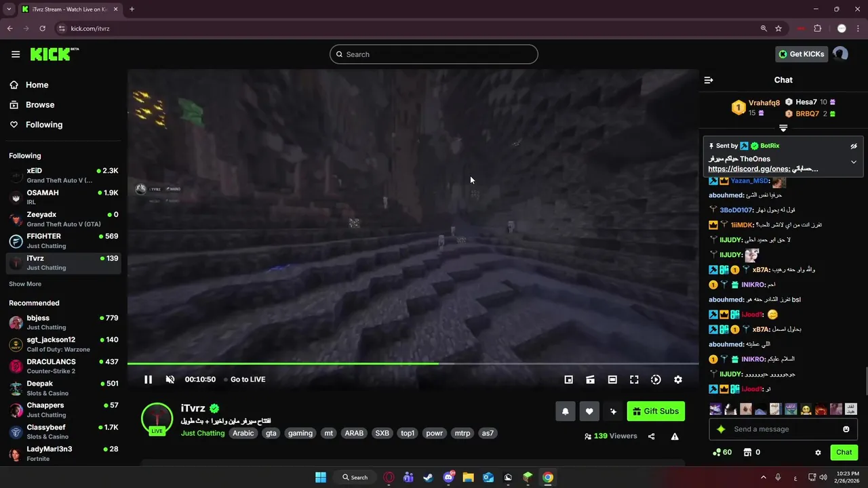Click the sparkle subscribe button

[614, 411]
